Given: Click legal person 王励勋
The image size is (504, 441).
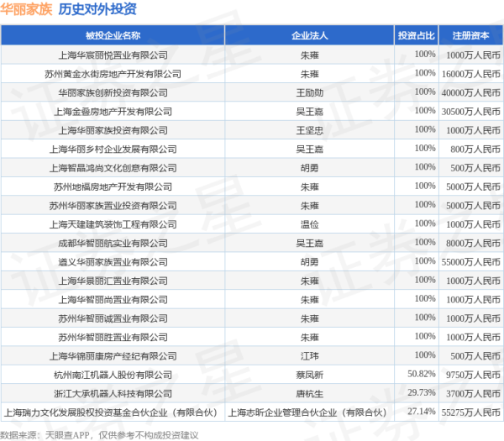Looking at the screenshot, I should tap(309, 92).
